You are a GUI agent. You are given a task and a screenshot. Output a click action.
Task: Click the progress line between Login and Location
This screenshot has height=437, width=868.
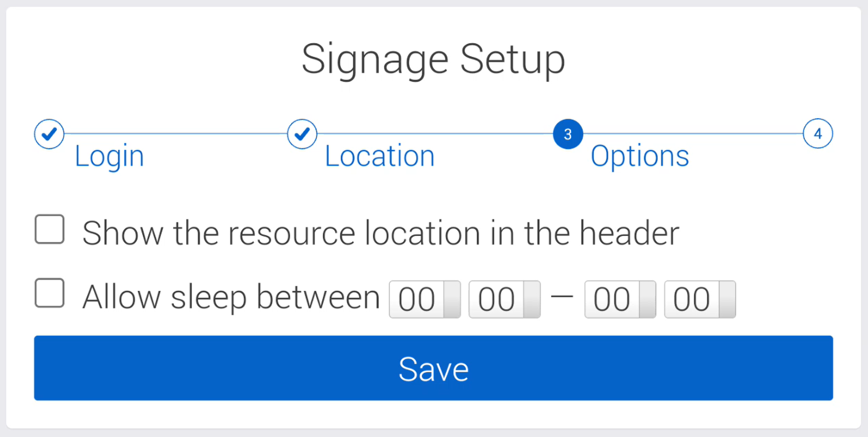tap(175, 134)
